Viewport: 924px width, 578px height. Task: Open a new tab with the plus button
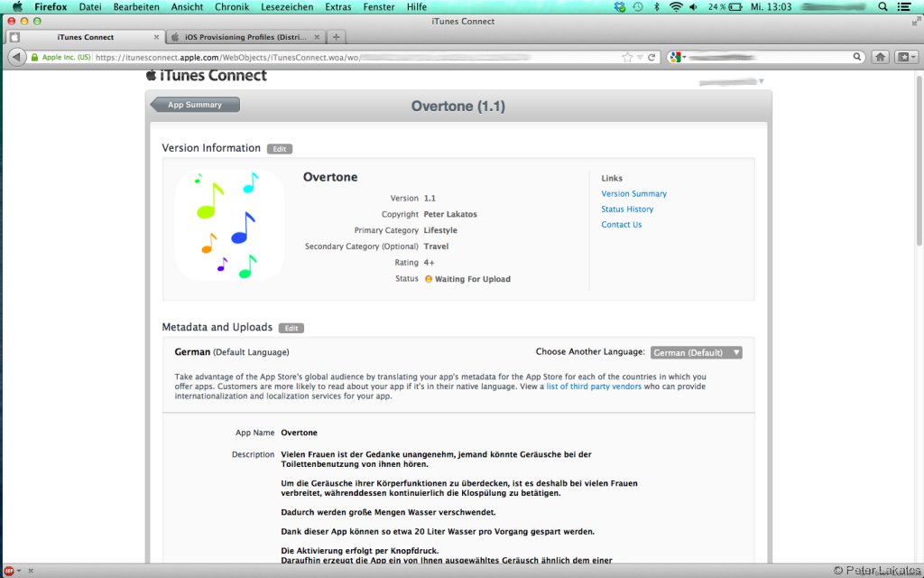(x=336, y=36)
